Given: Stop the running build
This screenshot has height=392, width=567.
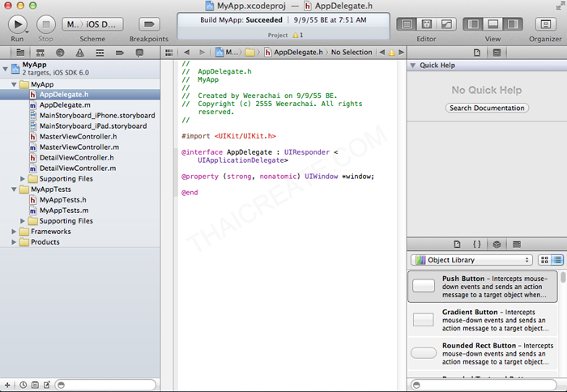Looking at the screenshot, I should tap(46, 24).
